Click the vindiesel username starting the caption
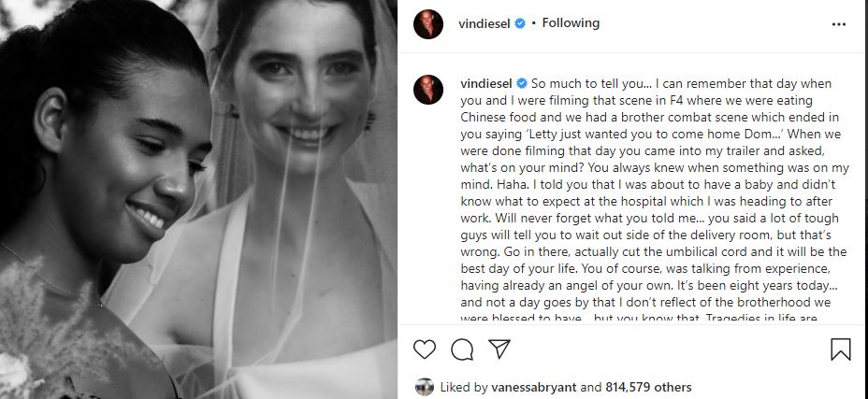The image size is (868, 399). point(485,83)
